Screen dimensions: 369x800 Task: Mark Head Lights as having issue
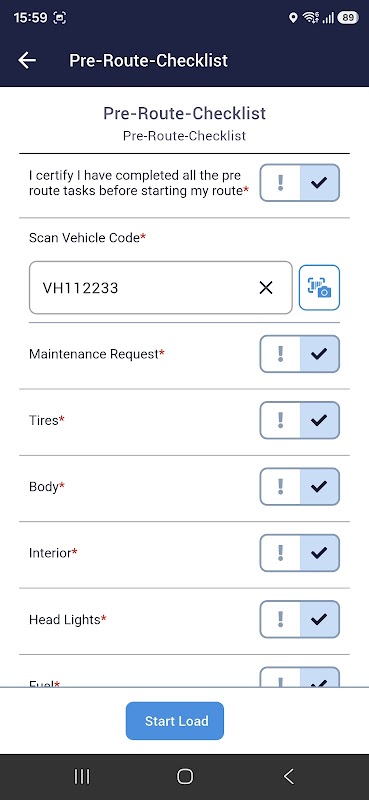[280, 619]
